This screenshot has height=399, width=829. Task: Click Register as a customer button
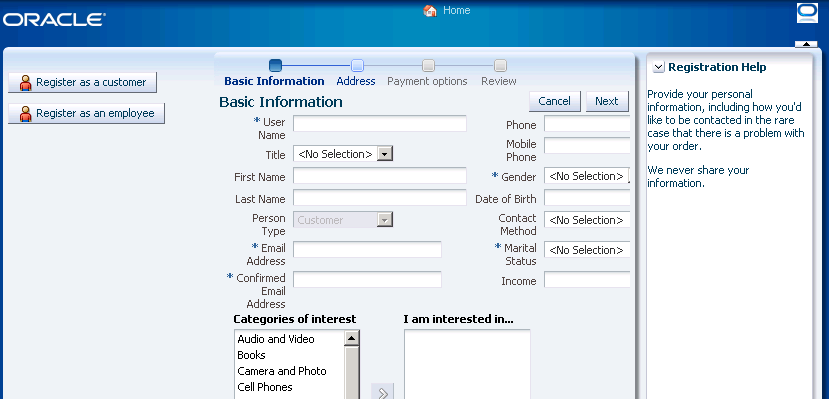click(82, 82)
